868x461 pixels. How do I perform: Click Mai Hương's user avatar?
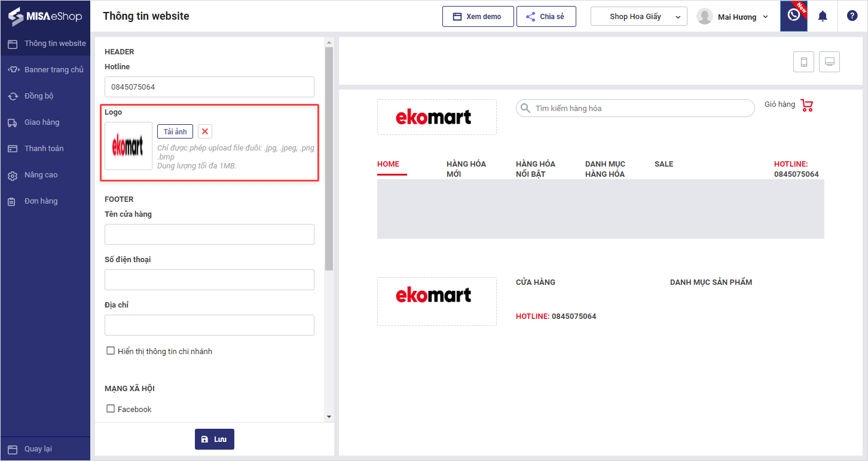click(x=705, y=17)
